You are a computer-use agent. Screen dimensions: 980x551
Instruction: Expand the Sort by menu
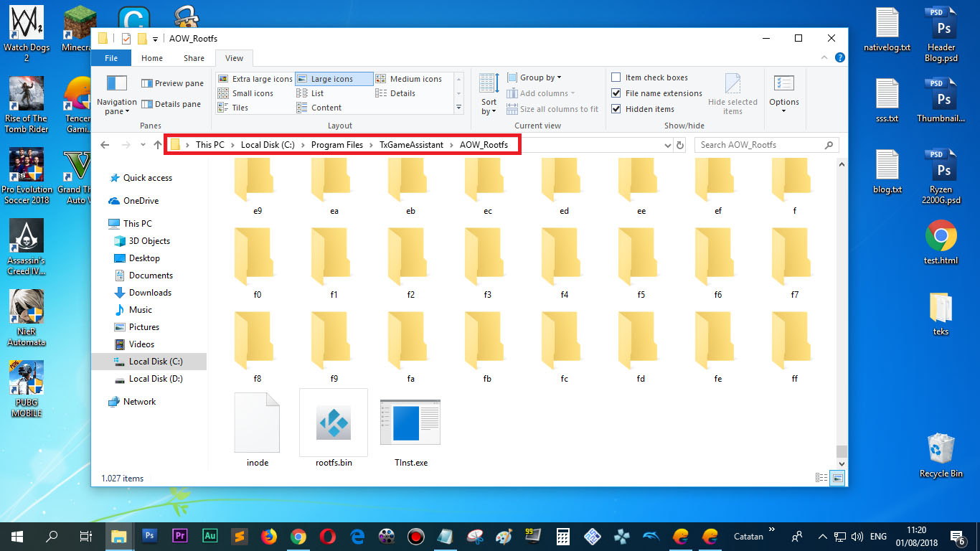489,93
